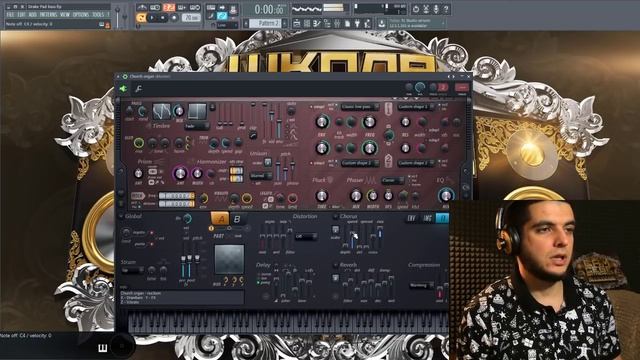Open the Compression type dropdown
The image size is (640, 360).
(x=422, y=285)
